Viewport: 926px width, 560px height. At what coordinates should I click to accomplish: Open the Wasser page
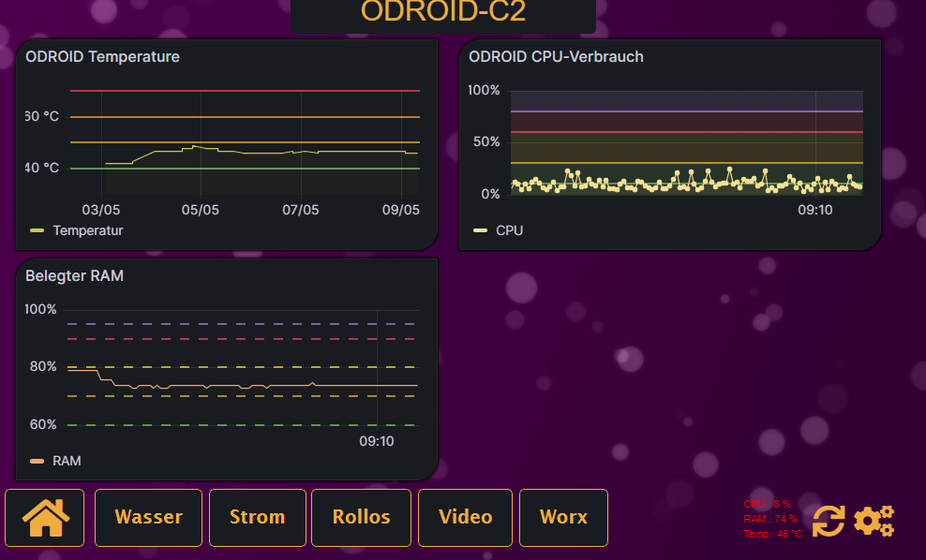[148, 518]
